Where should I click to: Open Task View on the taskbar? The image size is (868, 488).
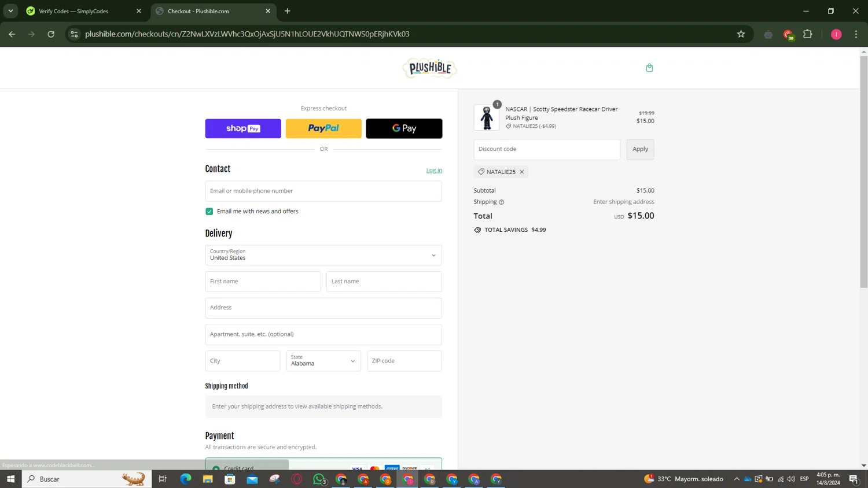pos(163,479)
